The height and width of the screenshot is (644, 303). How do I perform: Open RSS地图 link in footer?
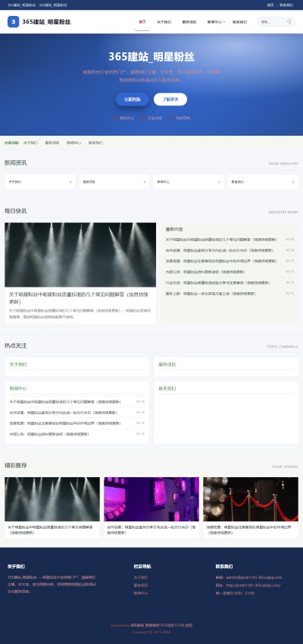[167, 625]
